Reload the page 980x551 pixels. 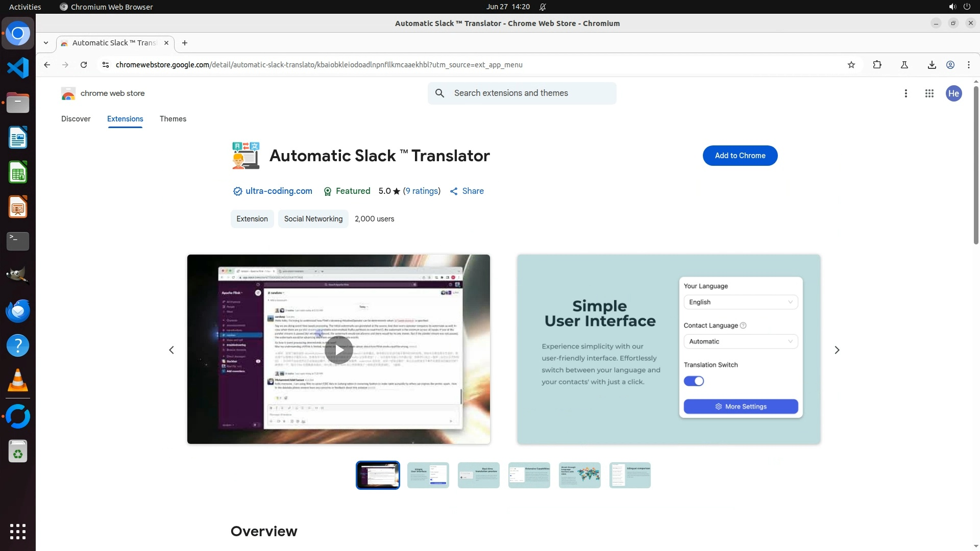pos(84,65)
